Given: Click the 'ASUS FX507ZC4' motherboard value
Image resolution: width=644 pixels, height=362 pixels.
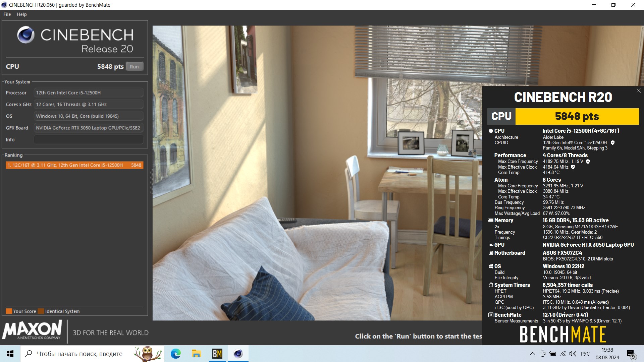Looking at the screenshot, I should pyautogui.click(x=562, y=253).
